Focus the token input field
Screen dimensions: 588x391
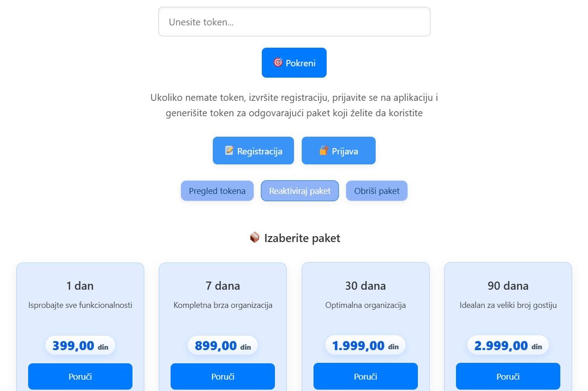click(x=294, y=22)
